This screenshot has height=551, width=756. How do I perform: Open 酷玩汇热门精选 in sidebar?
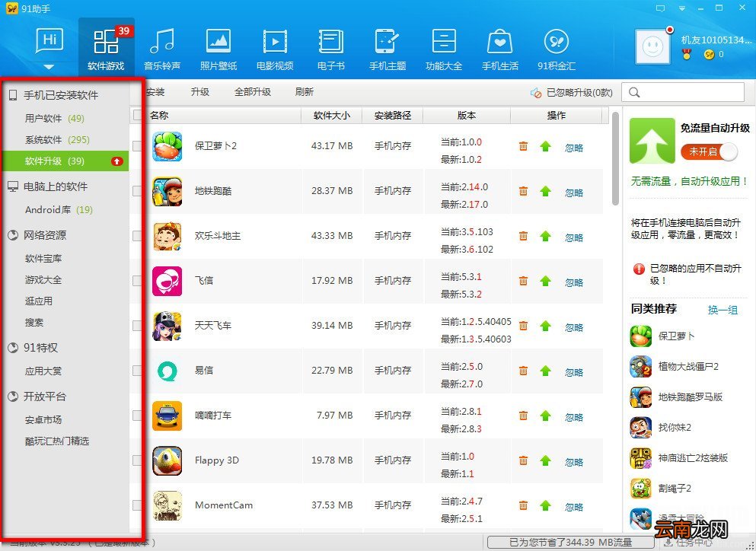pos(57,441)
